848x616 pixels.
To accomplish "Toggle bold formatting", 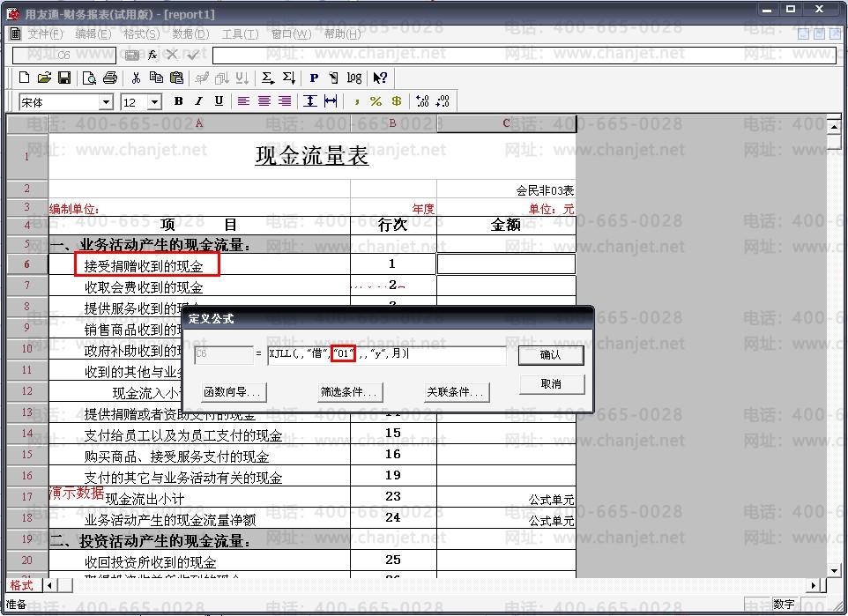I will (178, 101).
